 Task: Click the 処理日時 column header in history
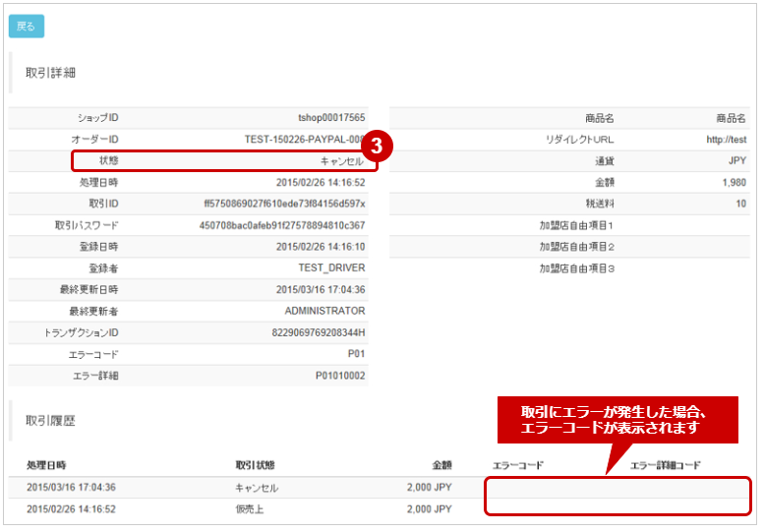(53, 465)
